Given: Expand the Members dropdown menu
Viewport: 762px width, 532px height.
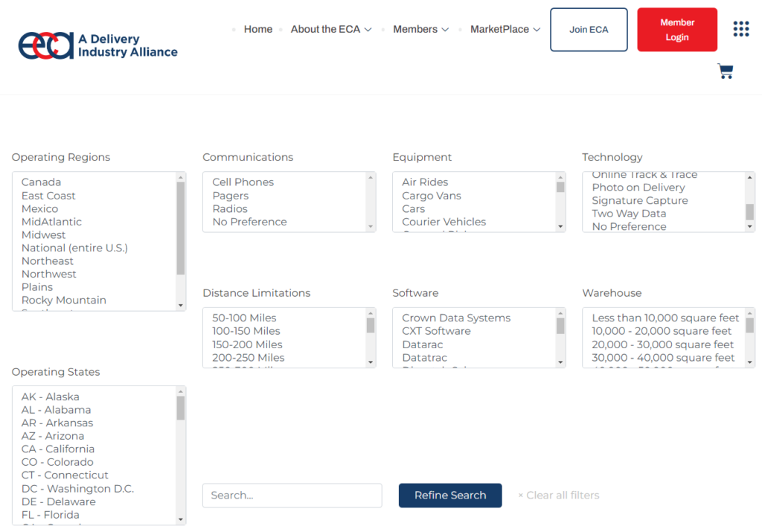Looking at the screenshot, I should pos(420,30).
